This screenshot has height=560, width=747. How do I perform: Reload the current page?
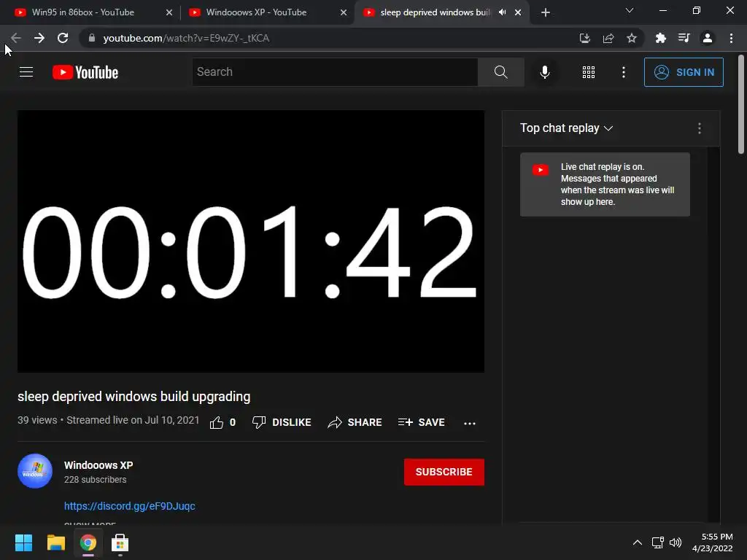(x=63, y=38)
